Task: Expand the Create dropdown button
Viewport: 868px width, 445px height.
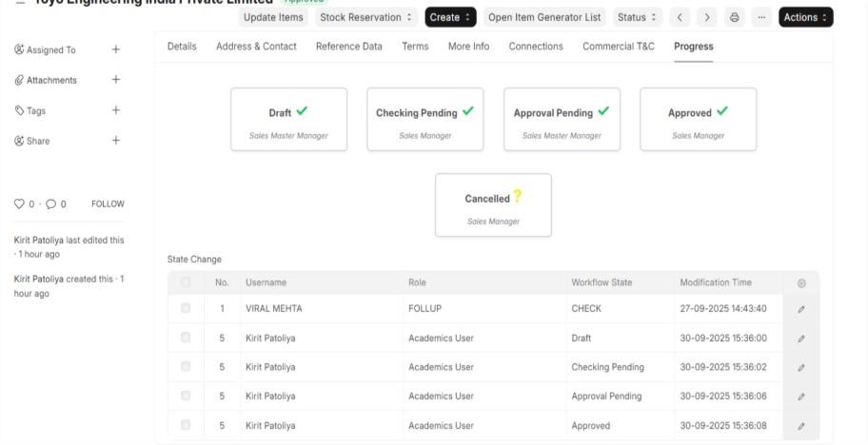Action: pos(450,17)
